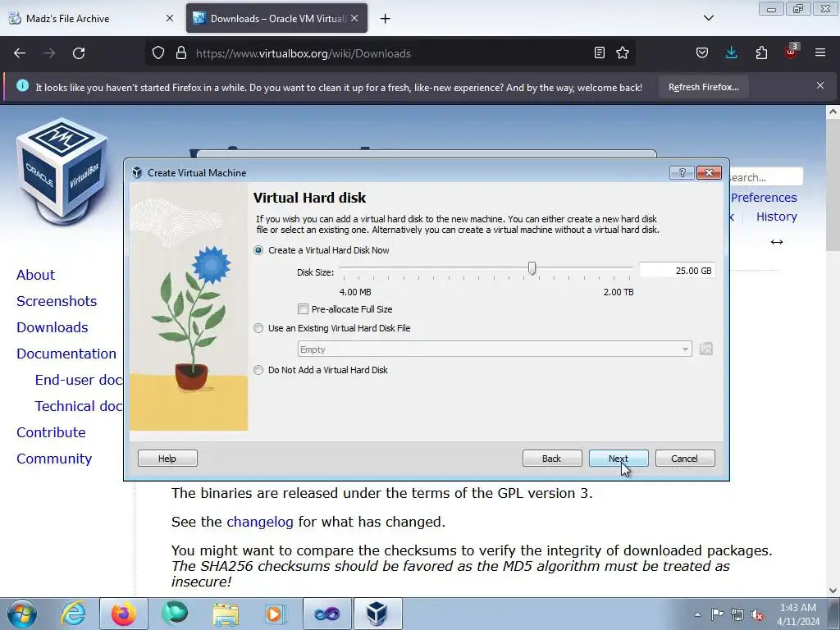This screenshot has height=630, width=840.
Task: Click the address bar URL
Action: (x=304, y=53)
